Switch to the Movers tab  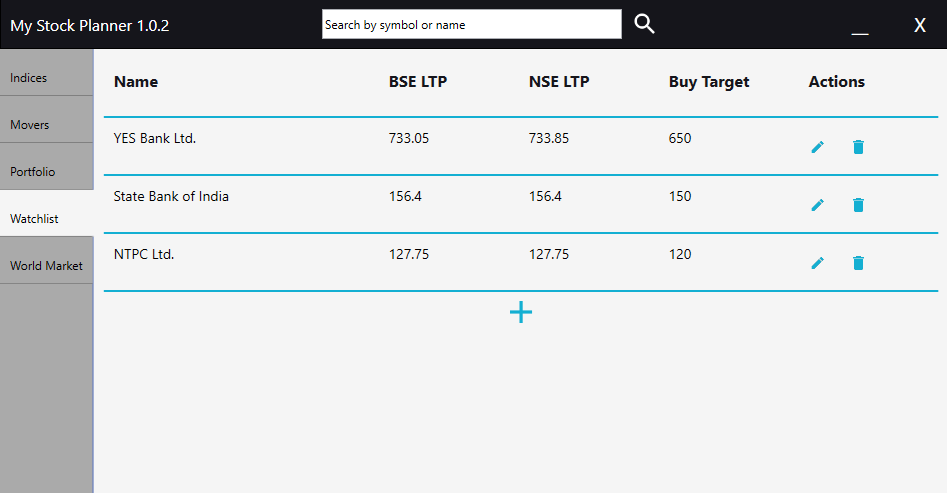point(46,125)
